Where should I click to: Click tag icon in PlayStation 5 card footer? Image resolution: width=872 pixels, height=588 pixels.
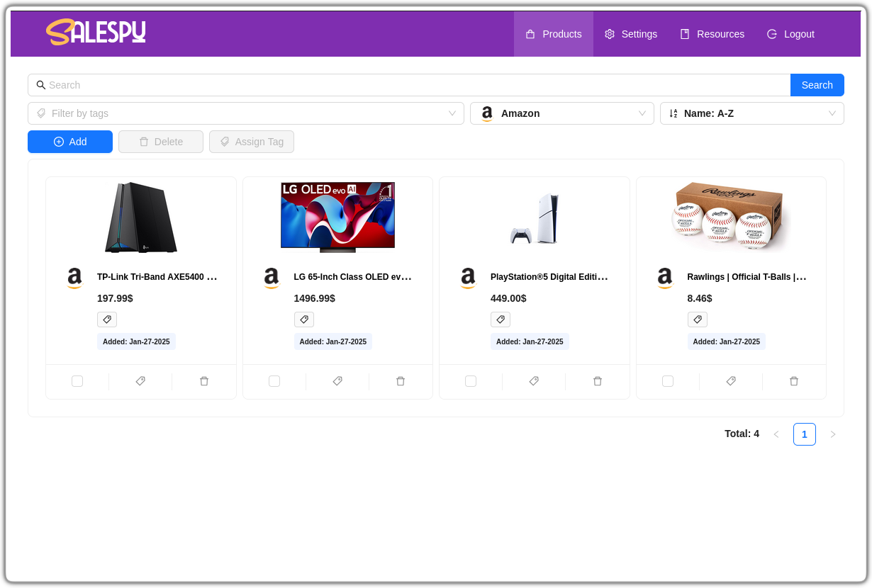[x=534, y=381]
